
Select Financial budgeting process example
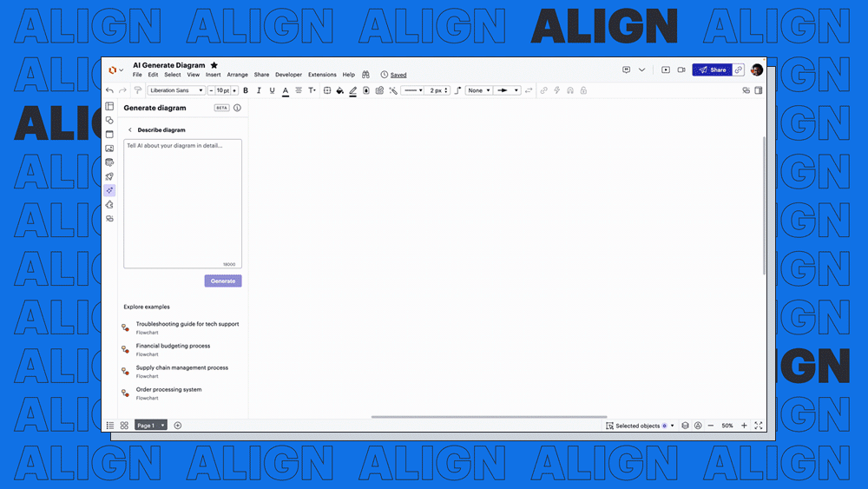173,346
